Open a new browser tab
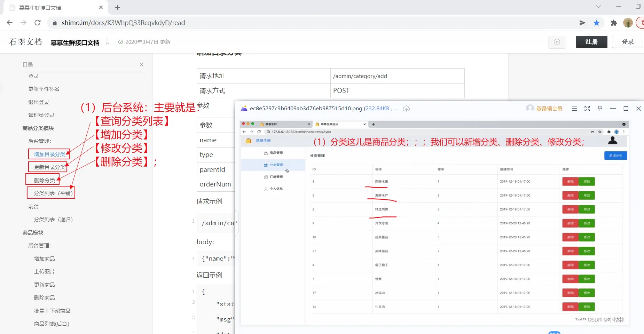The height and width of the screenshot is (334, 644). pos(117,8)
